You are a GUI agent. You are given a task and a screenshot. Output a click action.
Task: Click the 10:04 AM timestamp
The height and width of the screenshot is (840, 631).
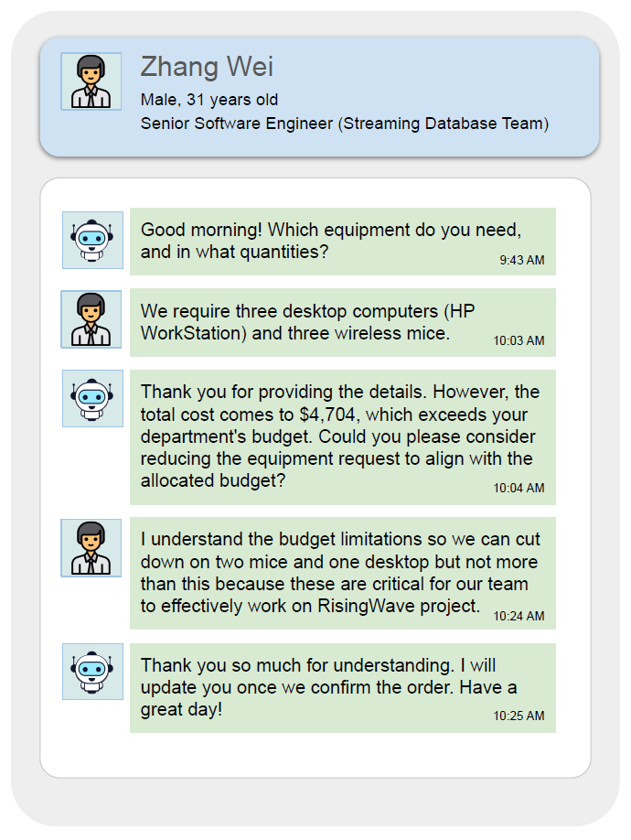pyautogui.click(x=519, y=489)
